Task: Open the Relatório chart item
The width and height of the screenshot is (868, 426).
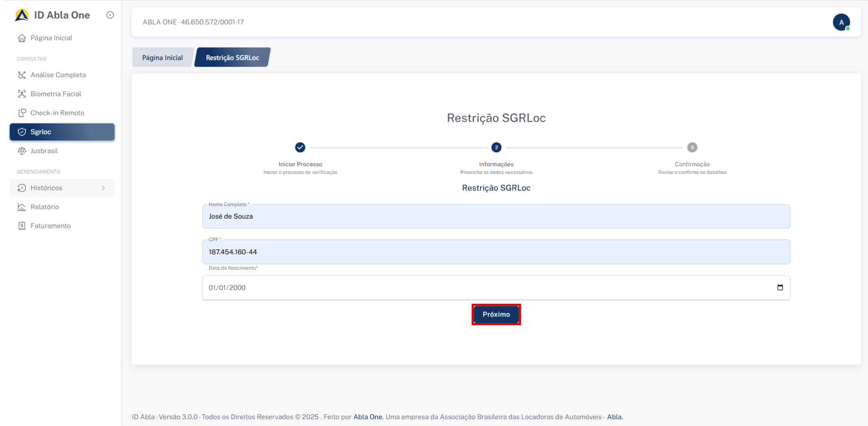Action: 45,207
